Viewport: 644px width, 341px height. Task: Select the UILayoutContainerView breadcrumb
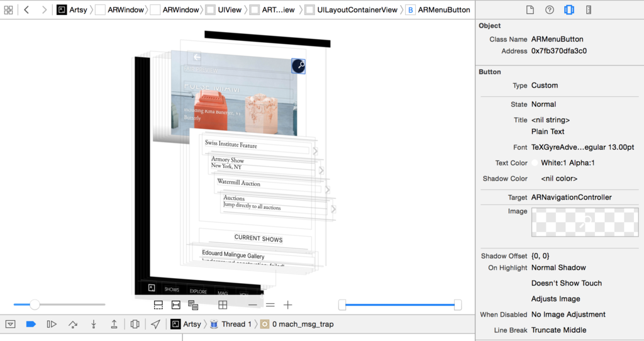click(352, 10)
